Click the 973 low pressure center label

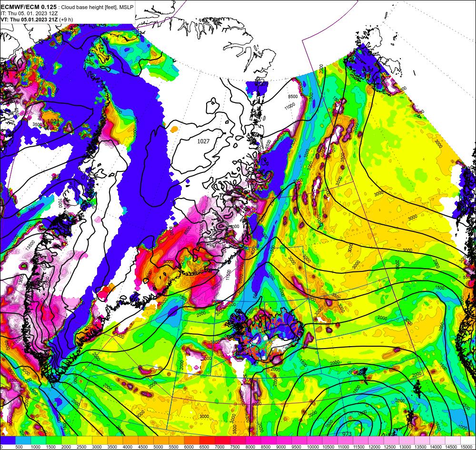point(347,434)
